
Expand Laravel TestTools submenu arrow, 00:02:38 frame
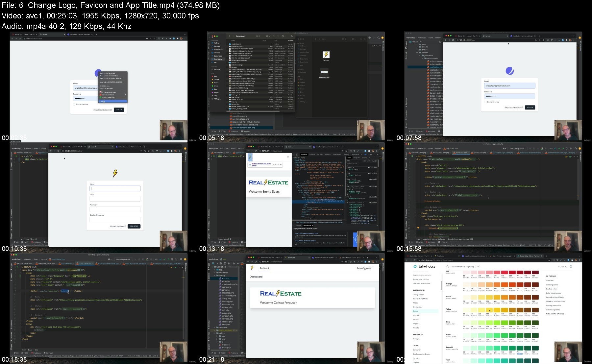(125, 95)
